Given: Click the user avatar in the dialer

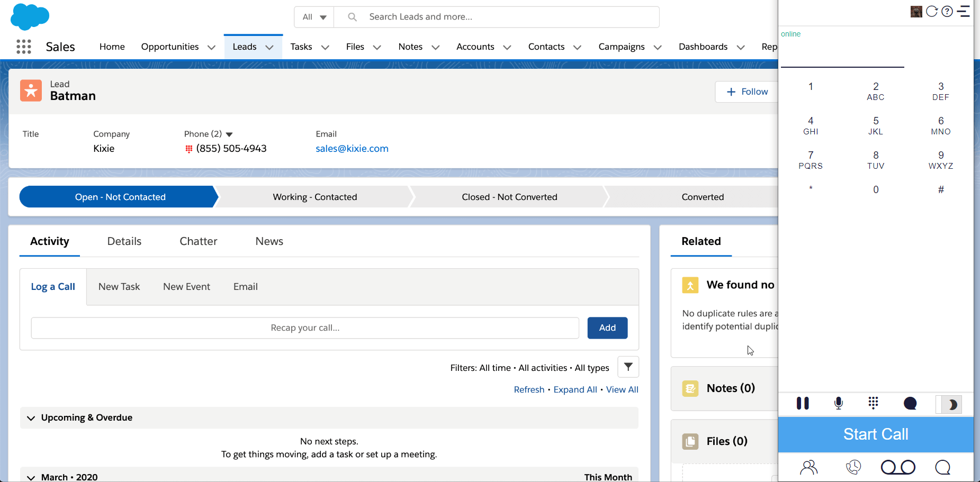Looking at the screenshot, I should [x=916, y=11].
